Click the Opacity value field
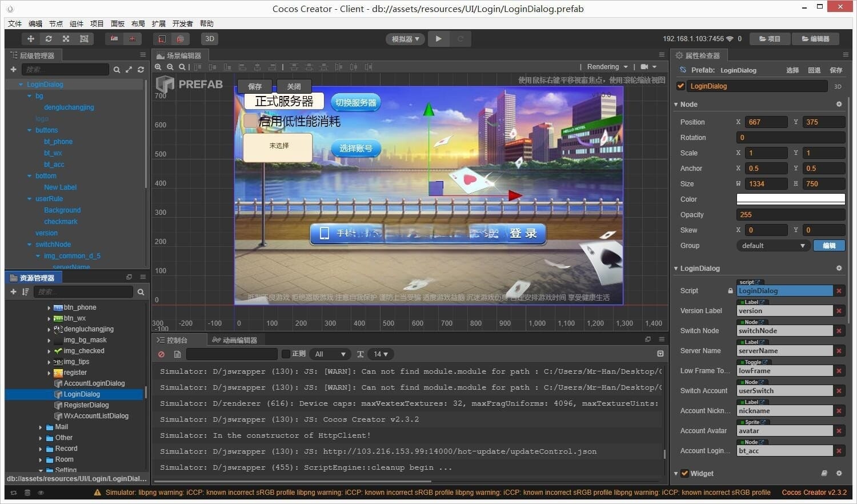 point(791,215)
